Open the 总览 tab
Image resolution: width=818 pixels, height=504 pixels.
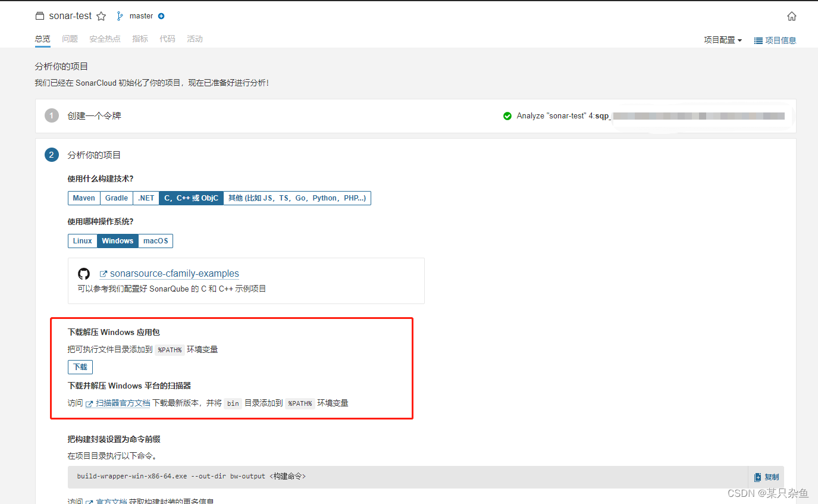tap(42, 39)
